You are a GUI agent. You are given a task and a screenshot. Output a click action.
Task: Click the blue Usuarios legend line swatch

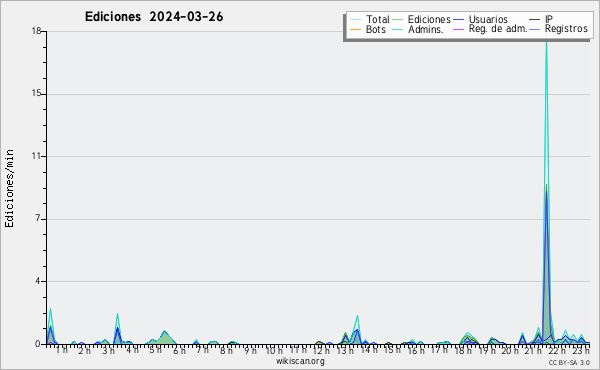458,20
